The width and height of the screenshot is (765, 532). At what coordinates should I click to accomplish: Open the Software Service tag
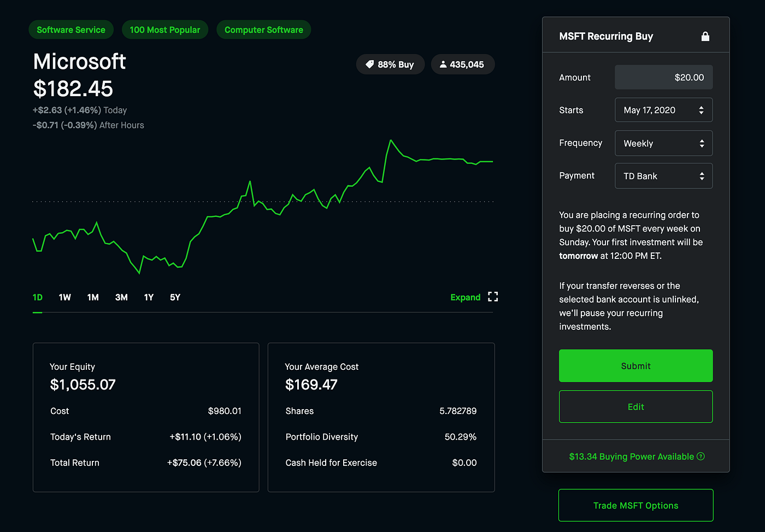click(71, 29)
